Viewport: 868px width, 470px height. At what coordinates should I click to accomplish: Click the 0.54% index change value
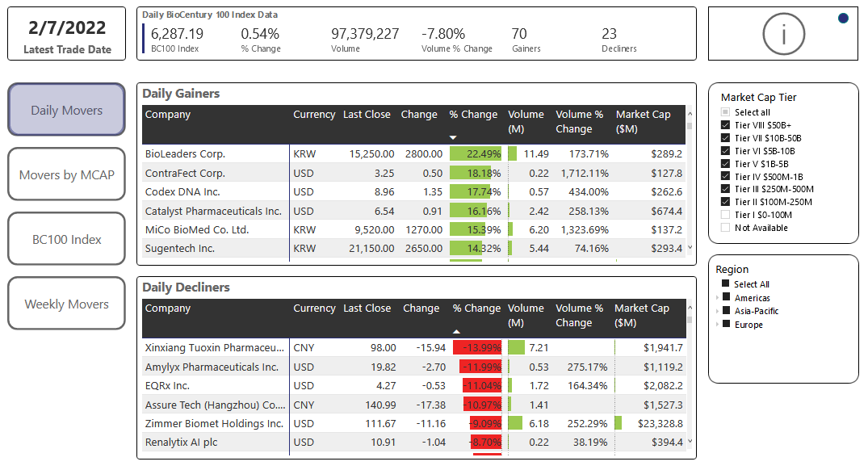pyautogui.click(x=260, y=34)
